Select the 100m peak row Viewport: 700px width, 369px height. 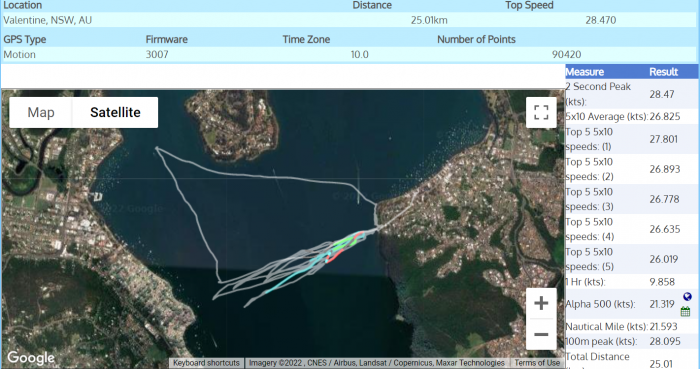point(632,341)
